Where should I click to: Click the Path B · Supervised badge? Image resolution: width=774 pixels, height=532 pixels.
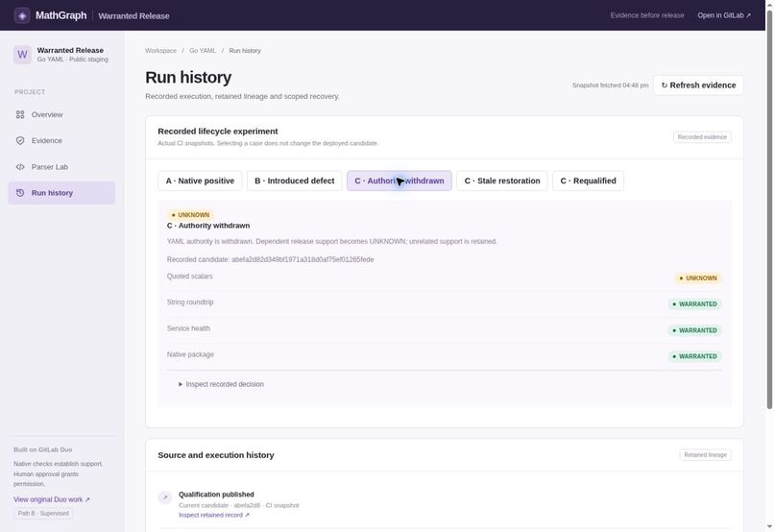pos(43,513)
